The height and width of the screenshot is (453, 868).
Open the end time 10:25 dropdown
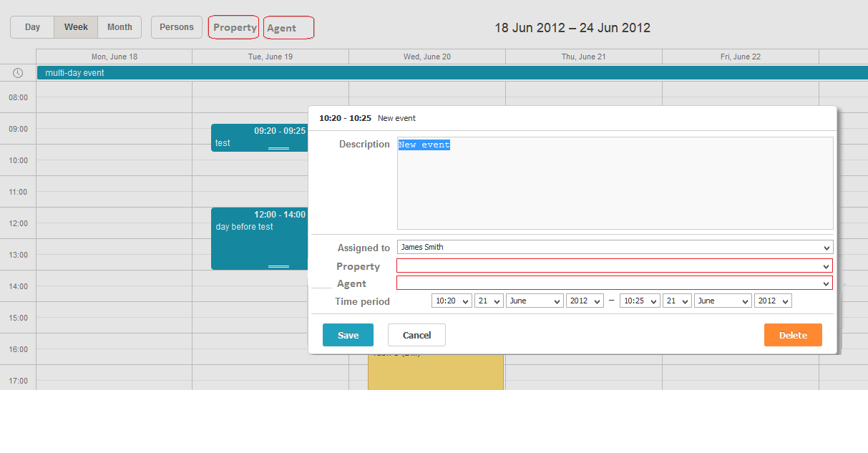pyautogui.click(x=640, y=301)
